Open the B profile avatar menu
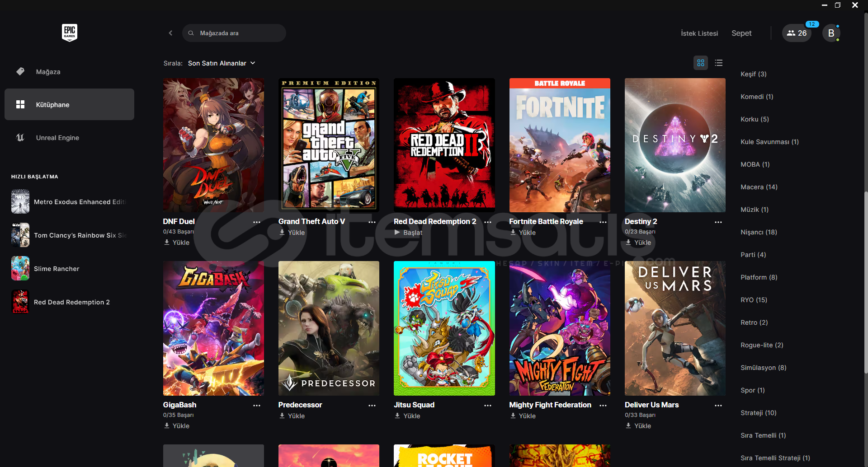The image size is (868, 467). pos(831,33)
